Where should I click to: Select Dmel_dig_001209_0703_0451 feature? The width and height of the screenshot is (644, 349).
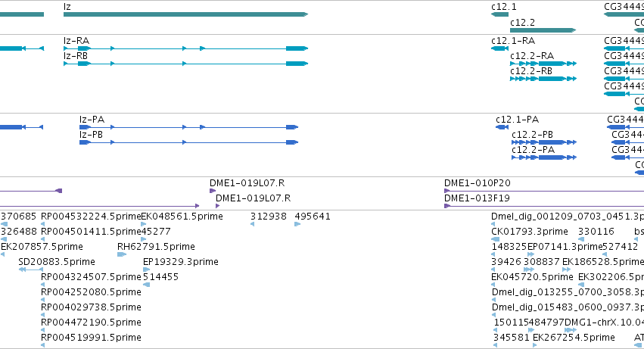(493, 224)
